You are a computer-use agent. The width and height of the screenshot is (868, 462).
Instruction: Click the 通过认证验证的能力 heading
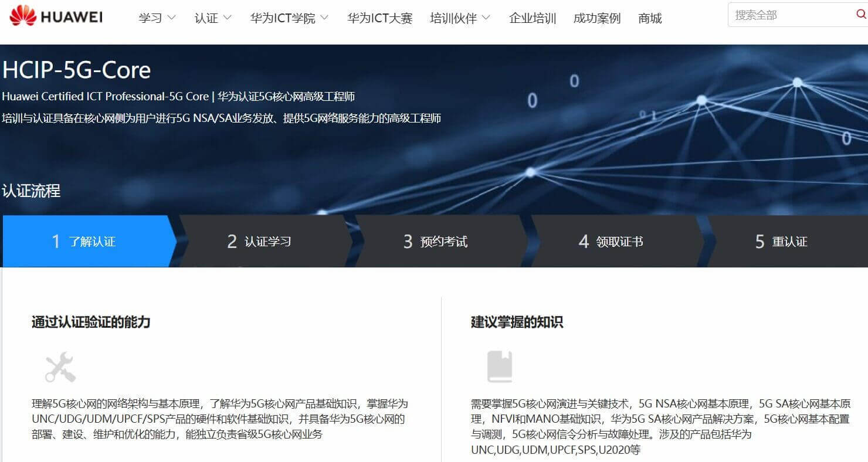point(91,322)
